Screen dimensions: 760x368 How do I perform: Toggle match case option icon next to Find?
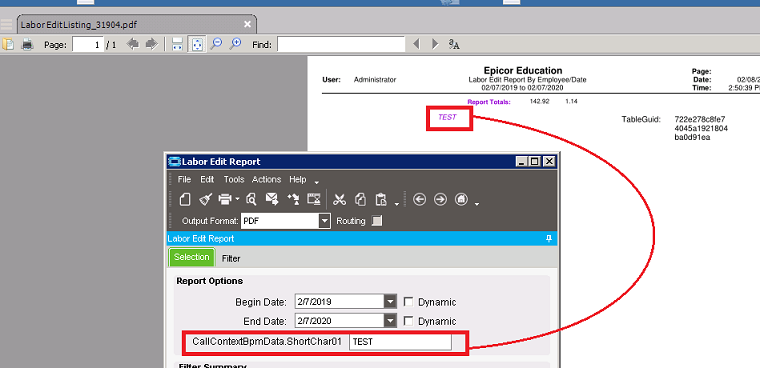454,45
